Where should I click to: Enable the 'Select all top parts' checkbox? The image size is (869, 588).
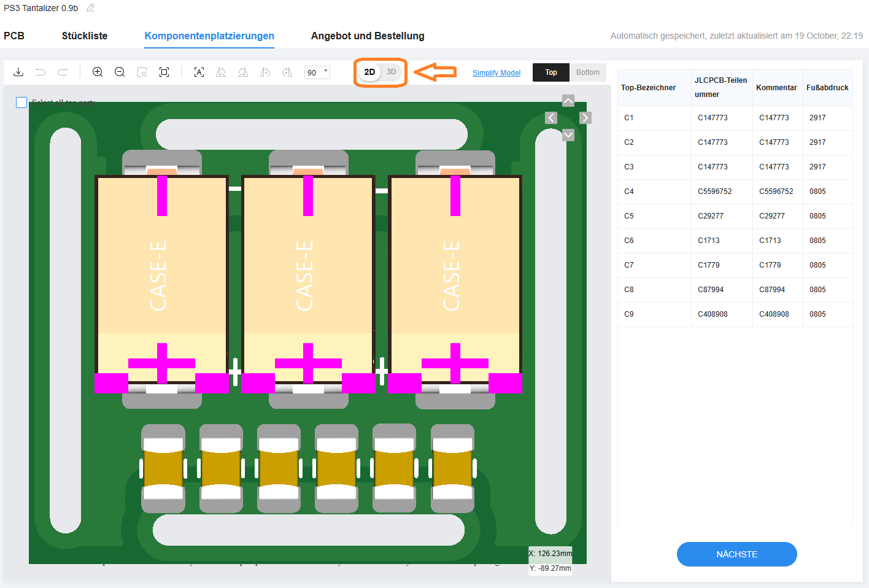pos(21,103)
